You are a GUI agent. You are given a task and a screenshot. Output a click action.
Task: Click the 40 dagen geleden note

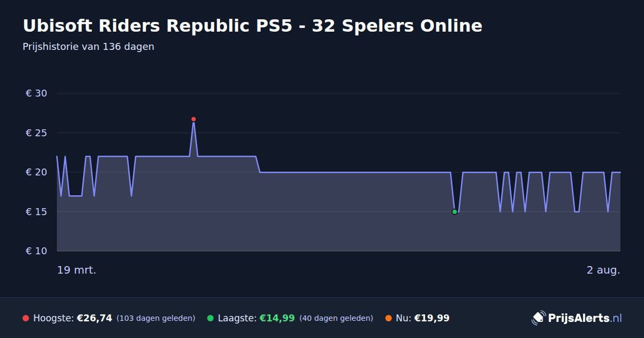336,318
